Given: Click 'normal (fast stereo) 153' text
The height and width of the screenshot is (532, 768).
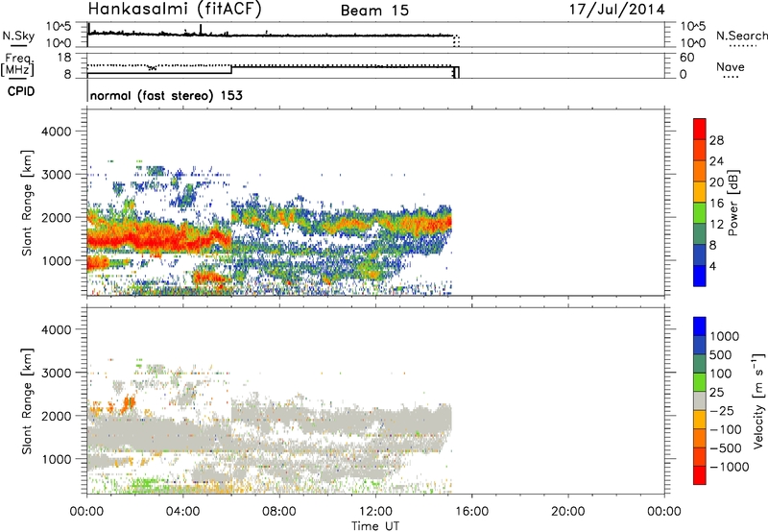Looking at the screenshot, I should [166, 95].
